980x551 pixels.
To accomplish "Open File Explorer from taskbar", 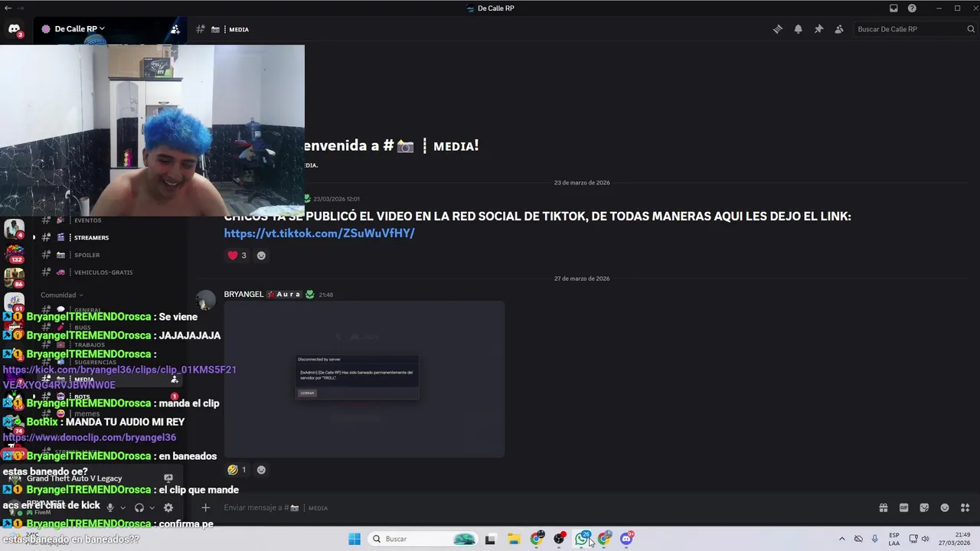I will [x=514, y=539].
